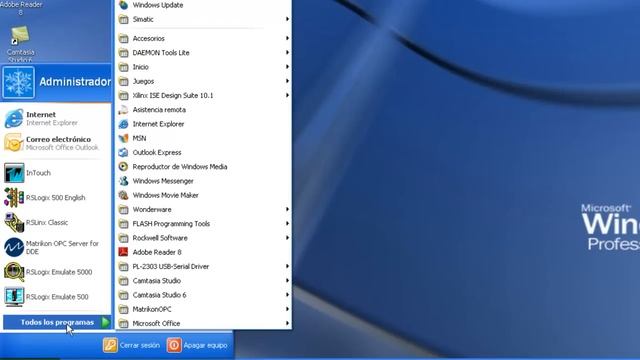The height and width of the screenshot is (360, 640).
Task: Expand the Microsoft Office submenu arrow
Action: coord(287,323)
